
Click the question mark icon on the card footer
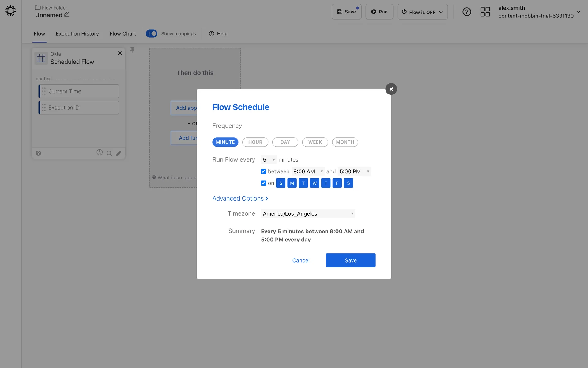(38, 153)
